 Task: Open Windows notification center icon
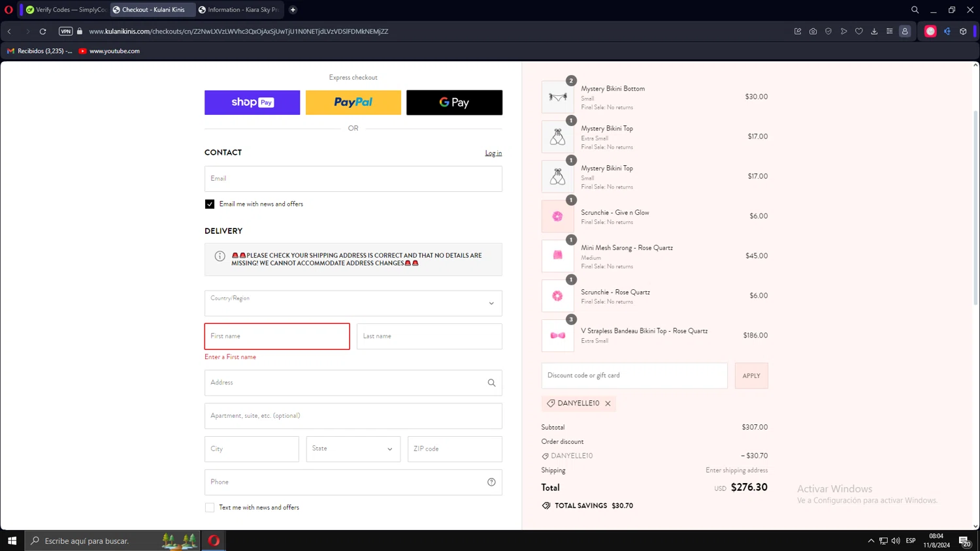pyautogui.click(x=964, y=541)
